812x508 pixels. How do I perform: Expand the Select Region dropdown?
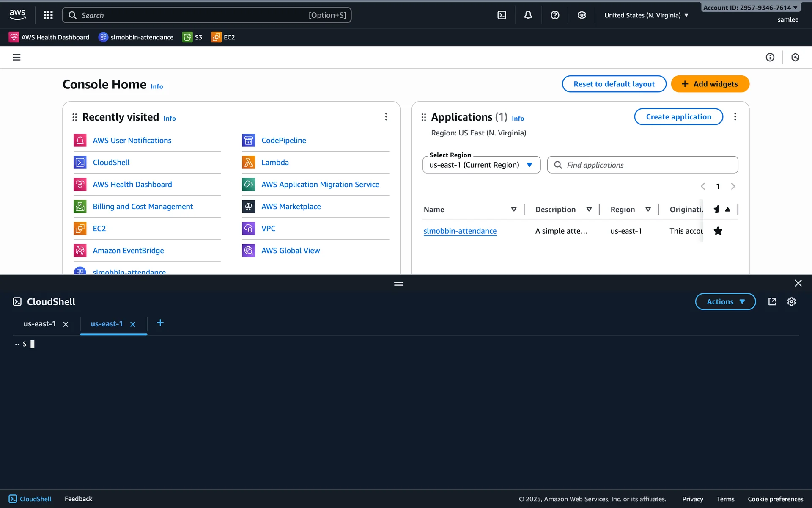coord(481,165)
